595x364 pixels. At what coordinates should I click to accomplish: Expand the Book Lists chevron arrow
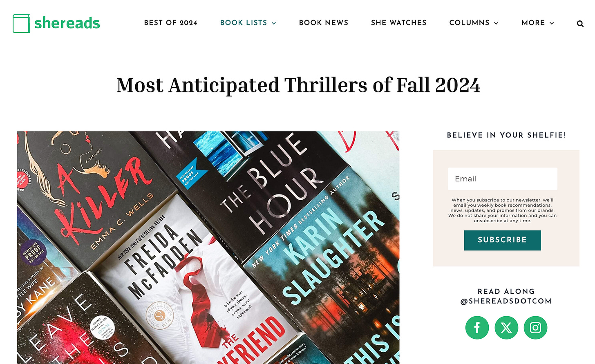(x=274, y=23)
